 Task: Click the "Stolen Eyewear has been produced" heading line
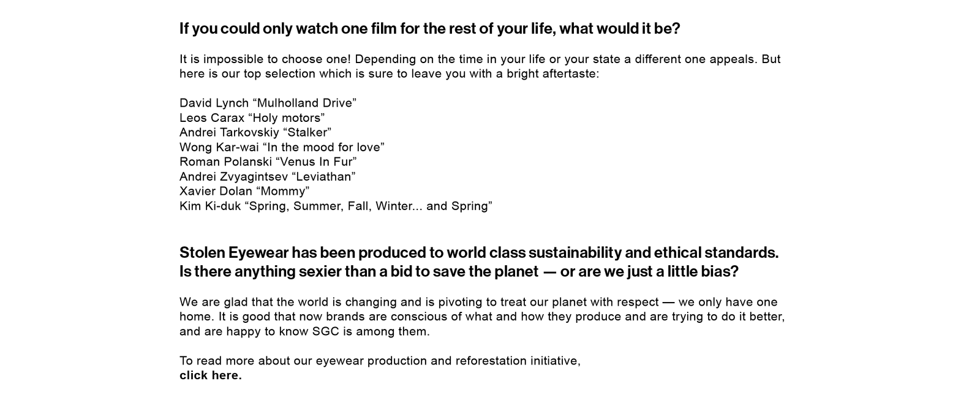(x=478, y=252)
